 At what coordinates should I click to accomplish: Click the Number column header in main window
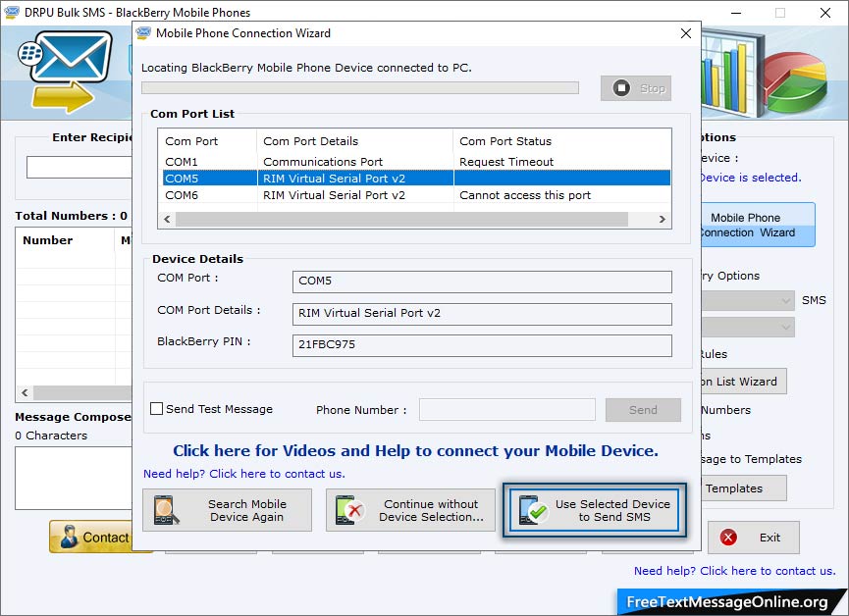click(65, 239)
